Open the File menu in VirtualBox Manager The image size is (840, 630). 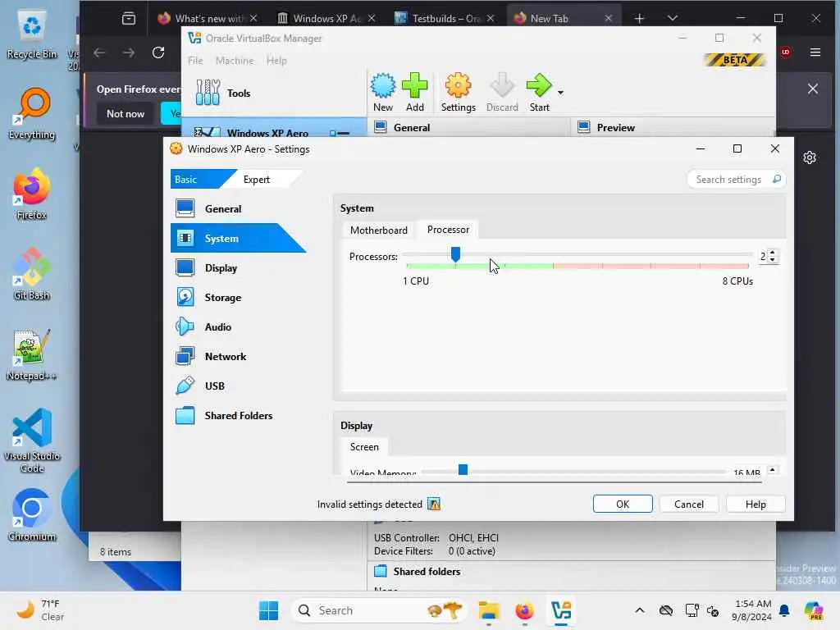point(195,61)
